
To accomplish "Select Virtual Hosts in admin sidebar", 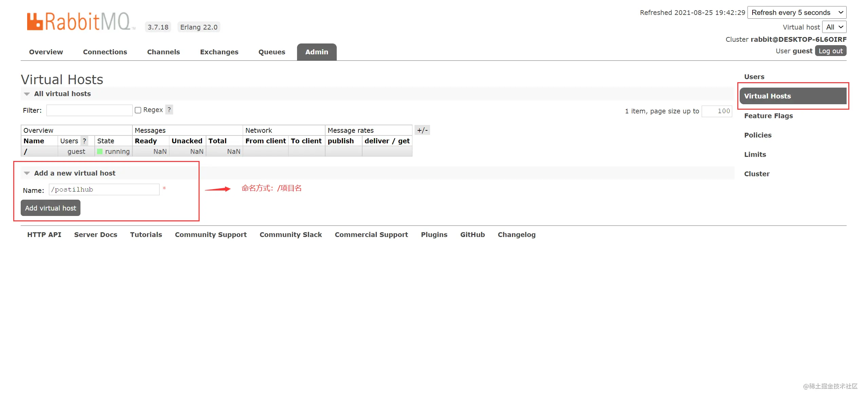I will [793, 96].
